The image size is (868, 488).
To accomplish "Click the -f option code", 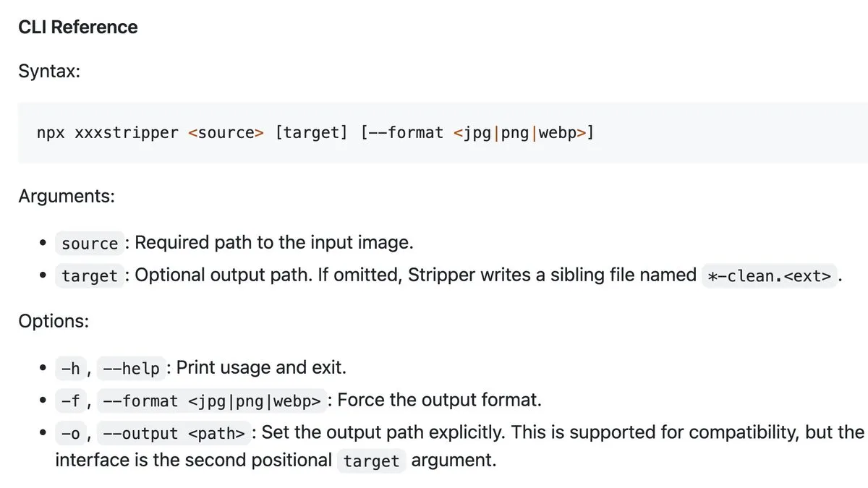I will click(x=71, y=400).
